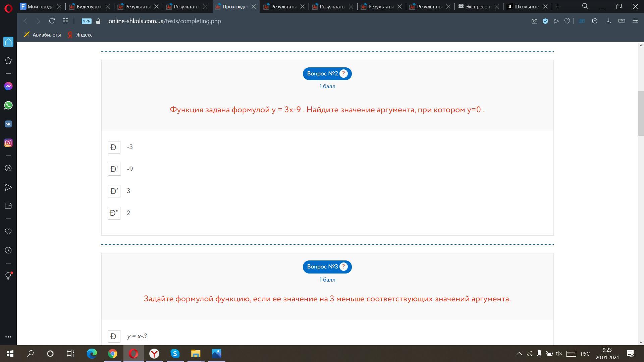Expand hidden system tray icons
The width and height of the screenshot is (644, 362).
point(519,354)
